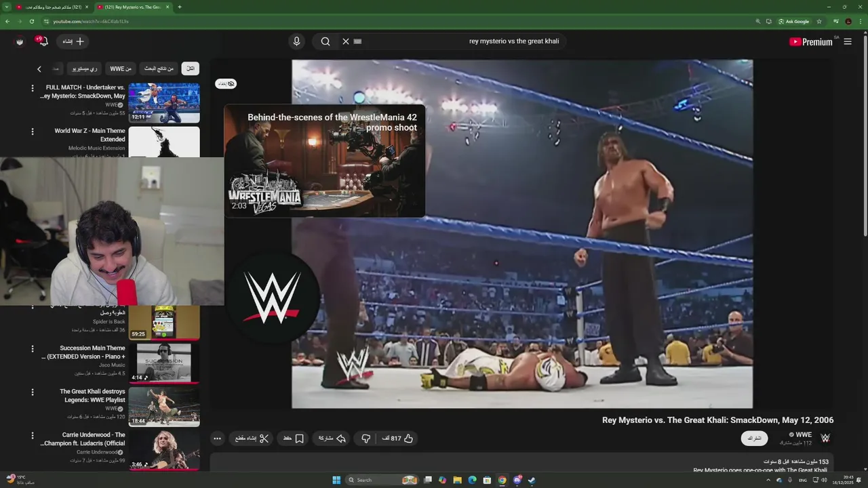Open the create (+) button
The image size is (868, 488).
(73, 41)
